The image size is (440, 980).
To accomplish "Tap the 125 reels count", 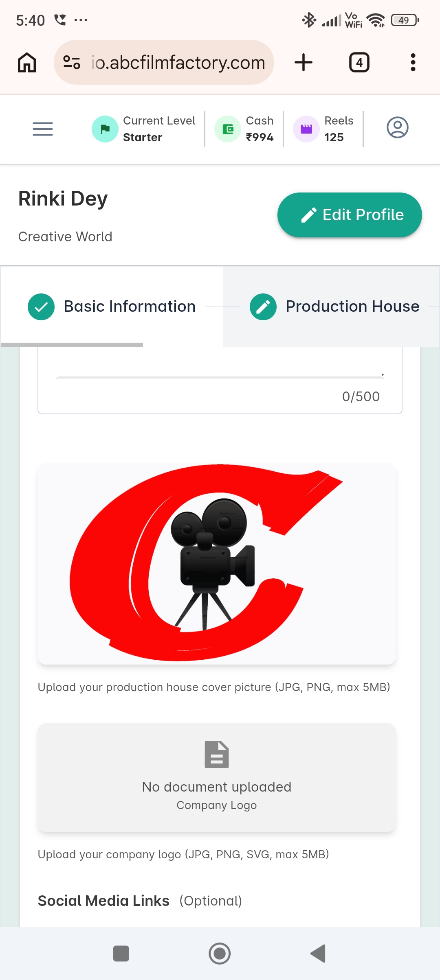I will [x=334, y=138].
